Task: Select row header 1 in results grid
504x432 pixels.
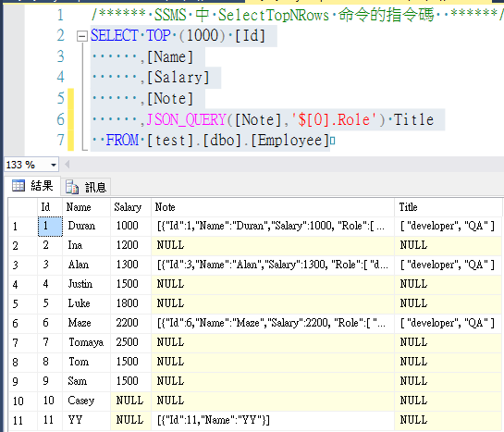Action: (x=23, y=227)
